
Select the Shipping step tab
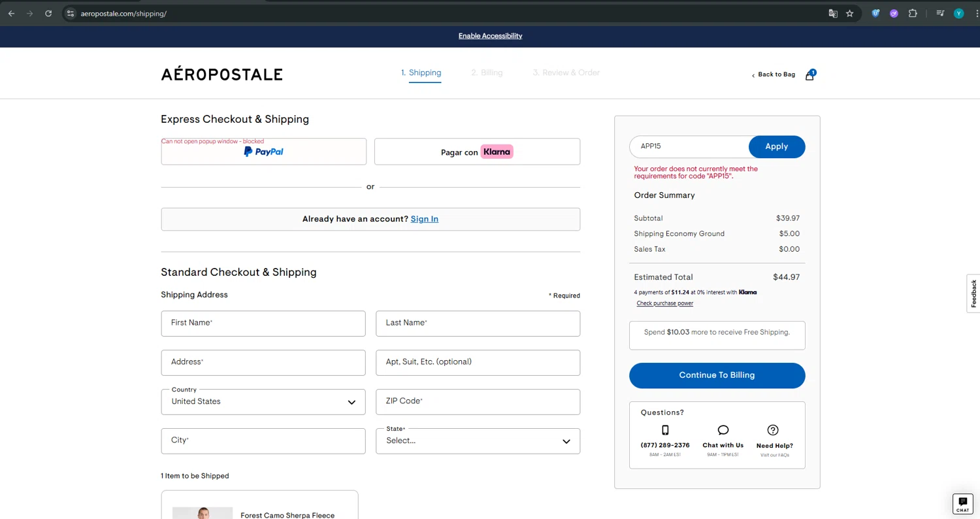pos(421,73)
